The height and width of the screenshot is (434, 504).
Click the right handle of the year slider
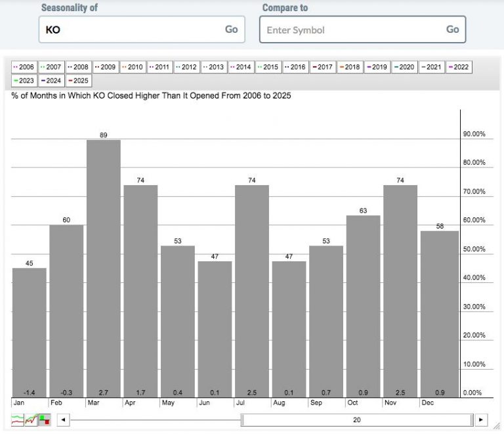click(x=472, y=420)
